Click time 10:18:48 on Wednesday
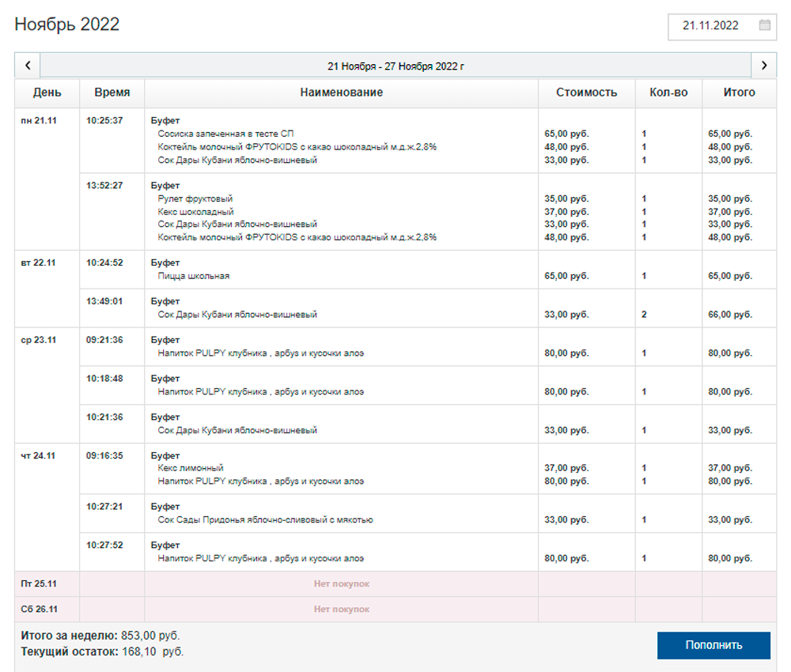The image size is (791, 672). tap(104, 378)
